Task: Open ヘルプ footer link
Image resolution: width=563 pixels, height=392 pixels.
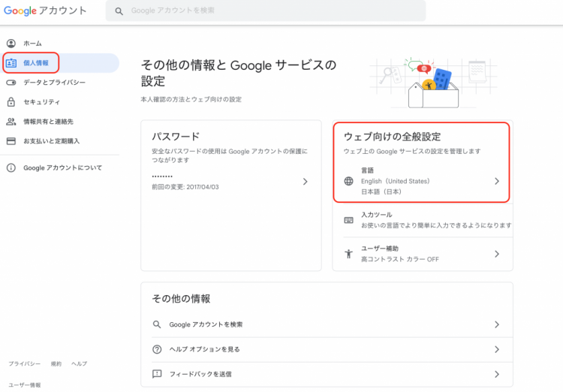Action: pos(79,363)
